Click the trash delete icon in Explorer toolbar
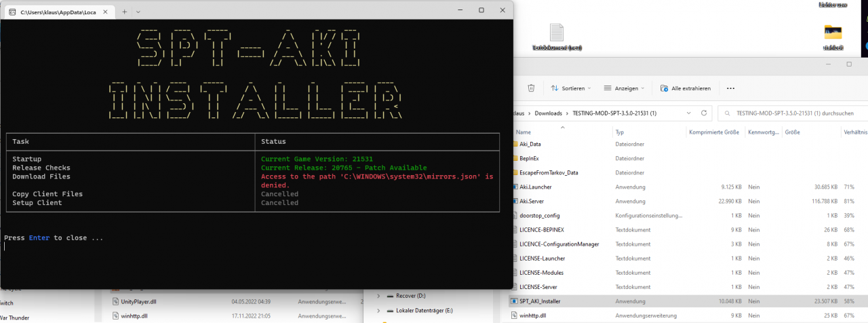Viewport: 868px width, 323px height. pyautogui.click(x=532, y=88)
